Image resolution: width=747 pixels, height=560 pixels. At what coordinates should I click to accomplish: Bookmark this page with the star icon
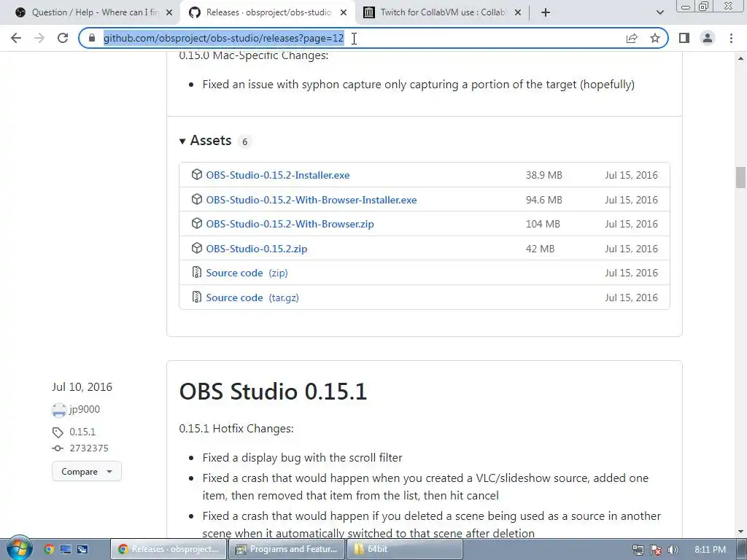coord(655,38)
